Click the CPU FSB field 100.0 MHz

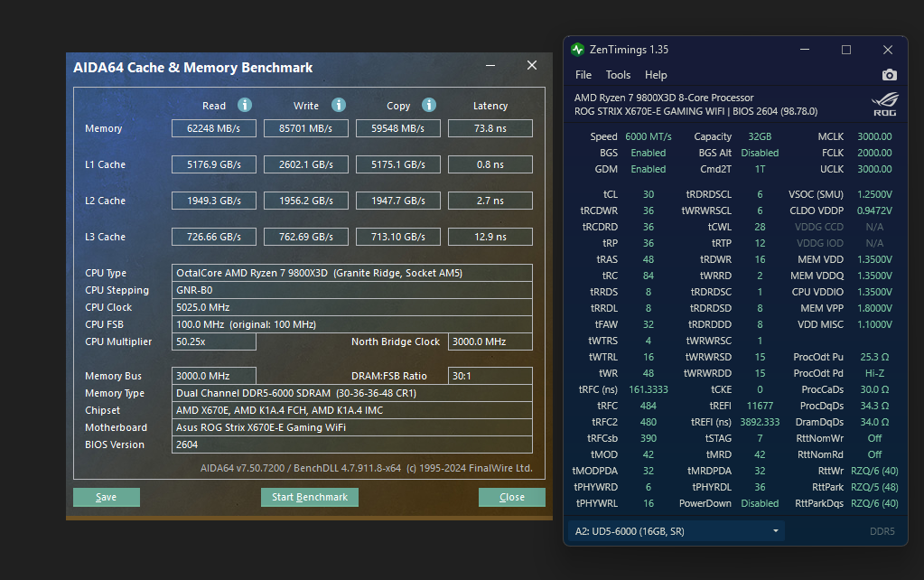(x=351, y=324)
